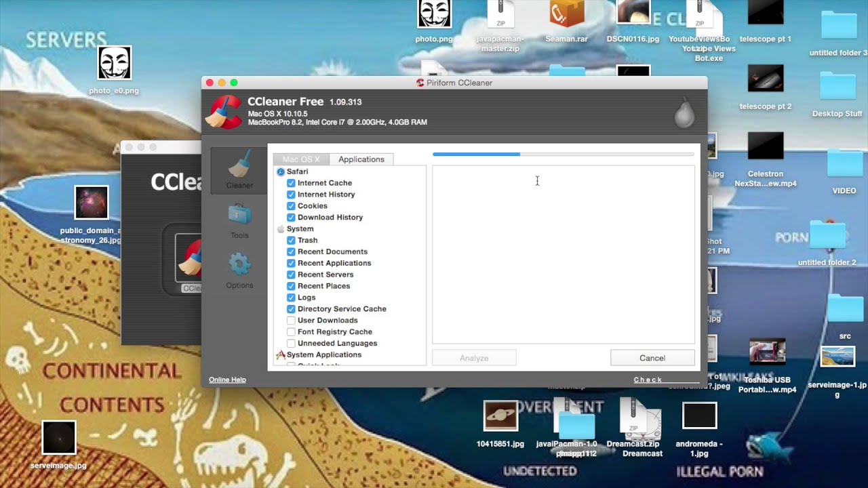Enable User Downloads checkbox

click(291, 321)
